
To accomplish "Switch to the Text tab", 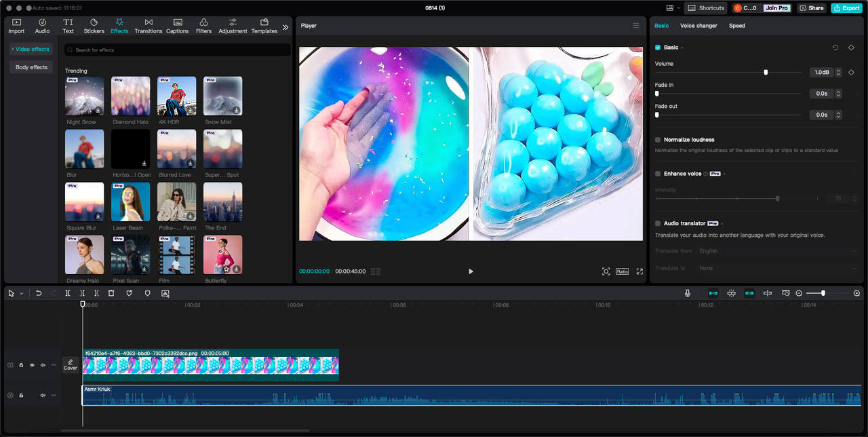I will click(68, 26).
